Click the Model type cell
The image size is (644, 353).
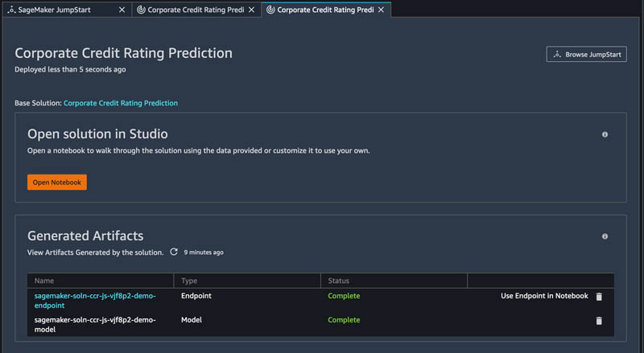click(x=192, y=320)
